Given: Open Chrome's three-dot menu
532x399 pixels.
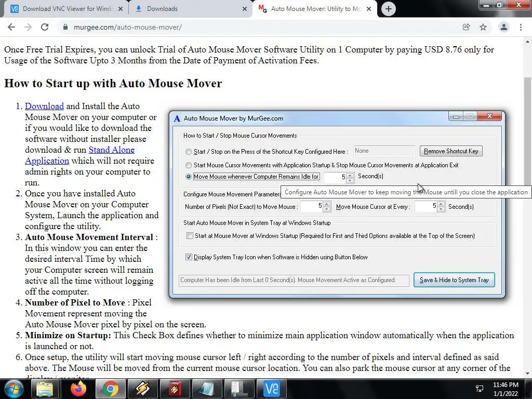Looking at the screenshot, I should [521, 27].
